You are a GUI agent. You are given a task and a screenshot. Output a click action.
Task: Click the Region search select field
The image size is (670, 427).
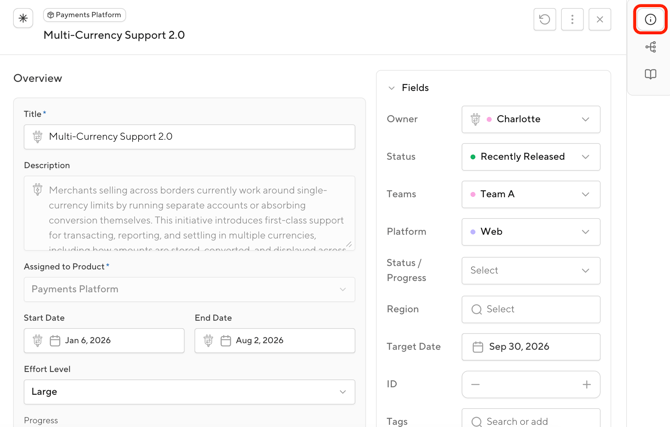pos(531,309)
